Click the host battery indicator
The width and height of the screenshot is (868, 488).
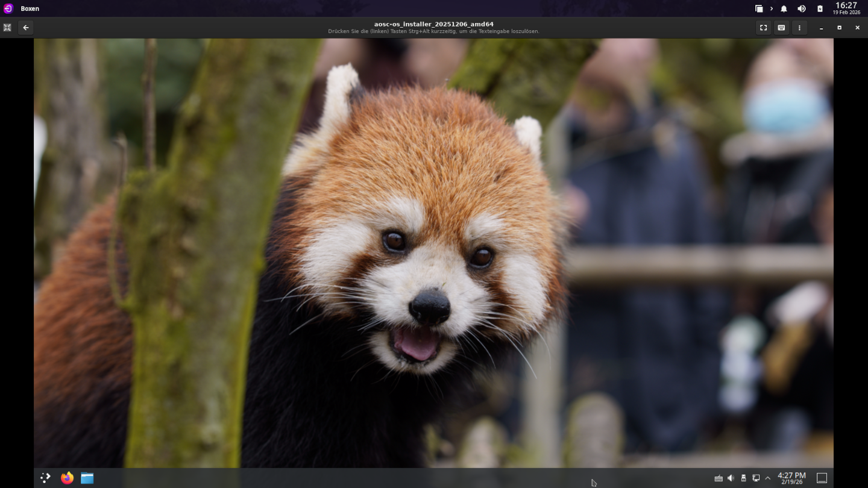pyautogui.click(x=820, y=8)
